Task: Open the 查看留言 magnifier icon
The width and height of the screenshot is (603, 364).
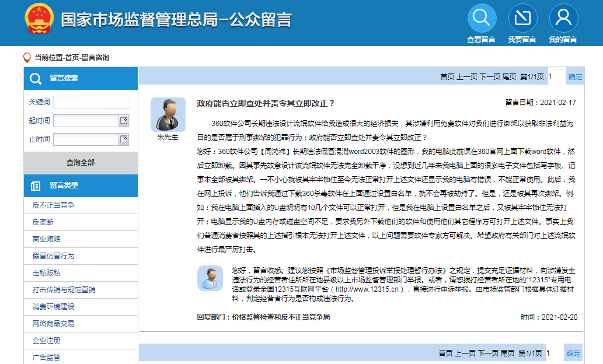Action: coord(482,18)
